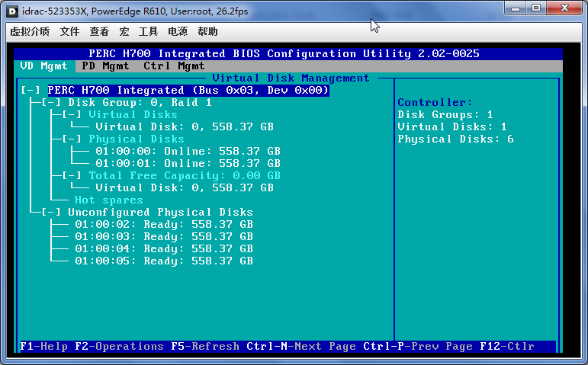Select physical disk 01:00:00 Online

[188, 152]
